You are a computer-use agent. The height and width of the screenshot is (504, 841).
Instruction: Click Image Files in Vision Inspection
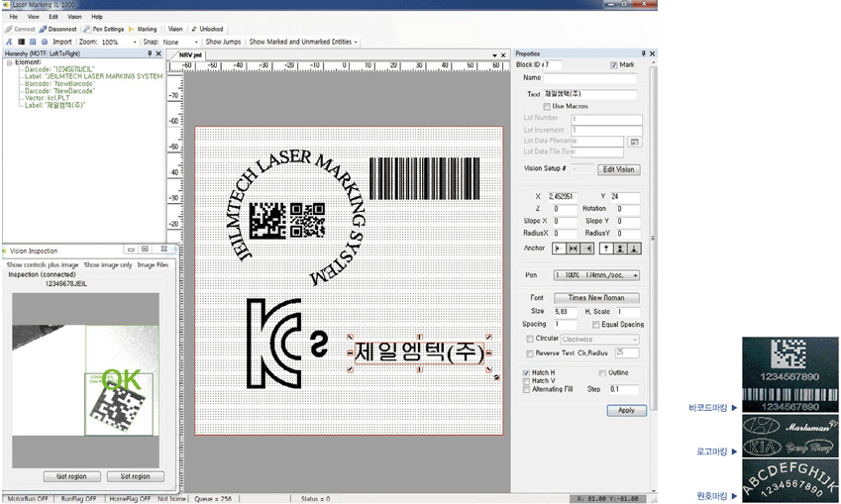click(153, 265)
